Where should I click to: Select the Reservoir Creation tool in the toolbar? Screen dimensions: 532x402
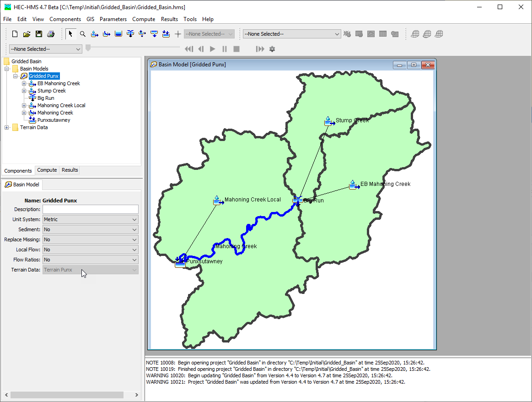point(118,34)
